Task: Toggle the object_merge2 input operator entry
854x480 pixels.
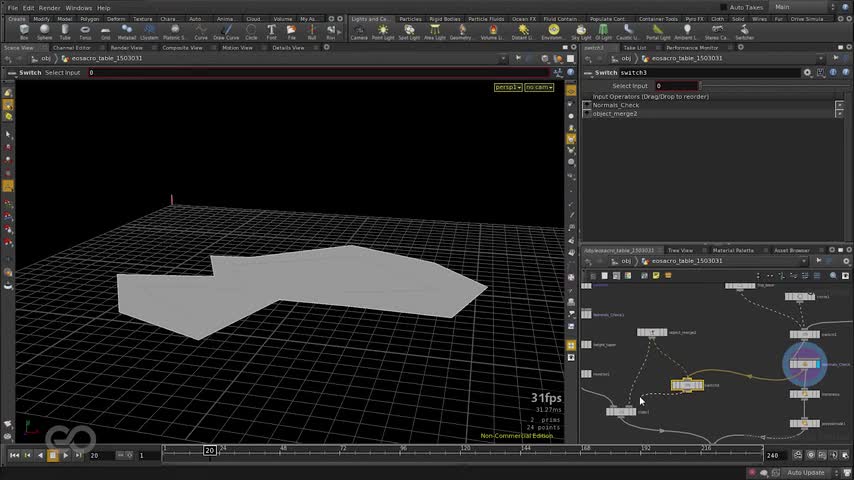Action: pos(587,114)
